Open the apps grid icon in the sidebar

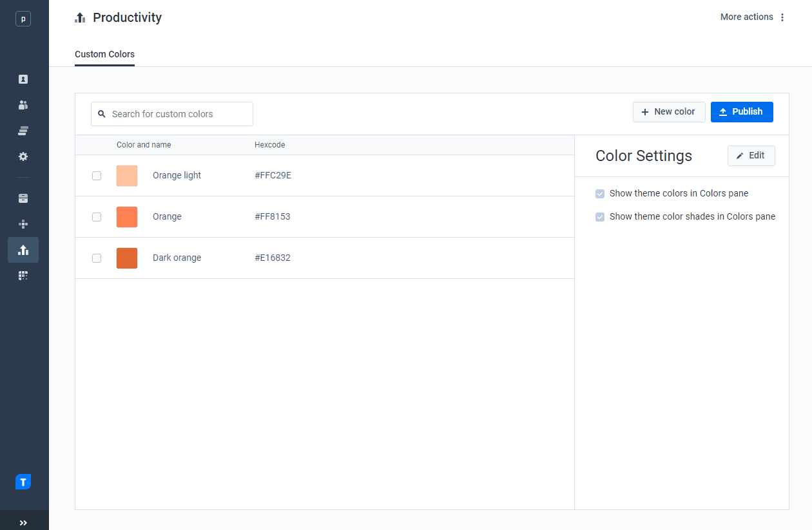click(x=23, y=275)
